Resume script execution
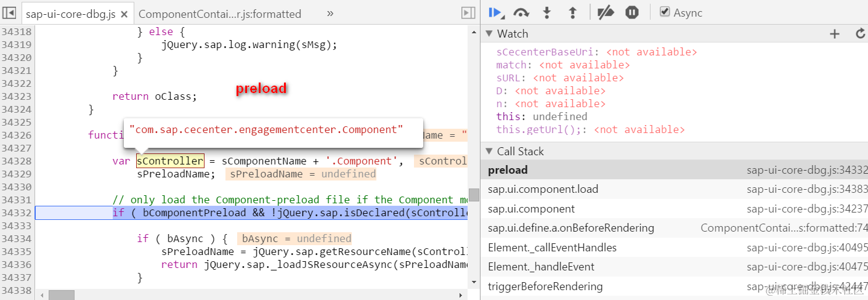 495,12
